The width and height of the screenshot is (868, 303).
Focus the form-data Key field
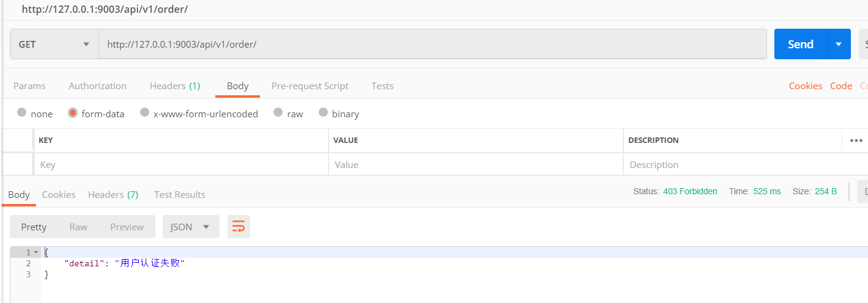(x=181, y=164)
